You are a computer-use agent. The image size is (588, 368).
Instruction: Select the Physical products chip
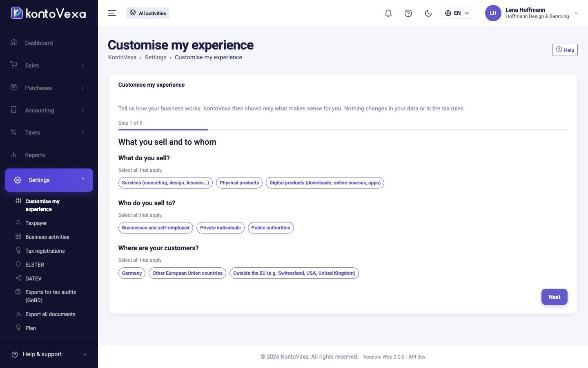(x=239, y=183)
